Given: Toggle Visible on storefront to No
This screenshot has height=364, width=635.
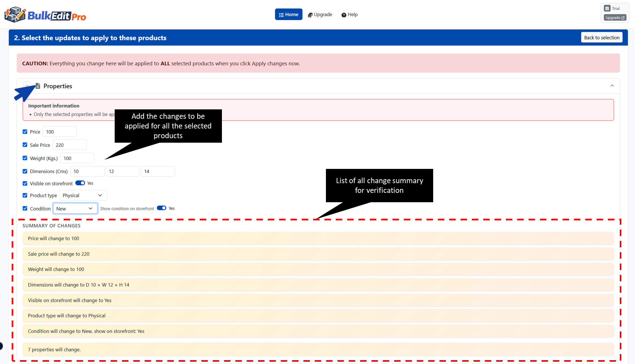Looking at the screenshot, I should (x=80, y=183).
